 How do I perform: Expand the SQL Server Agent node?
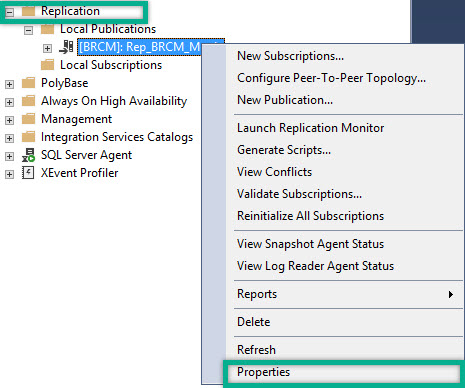[9, 156]
